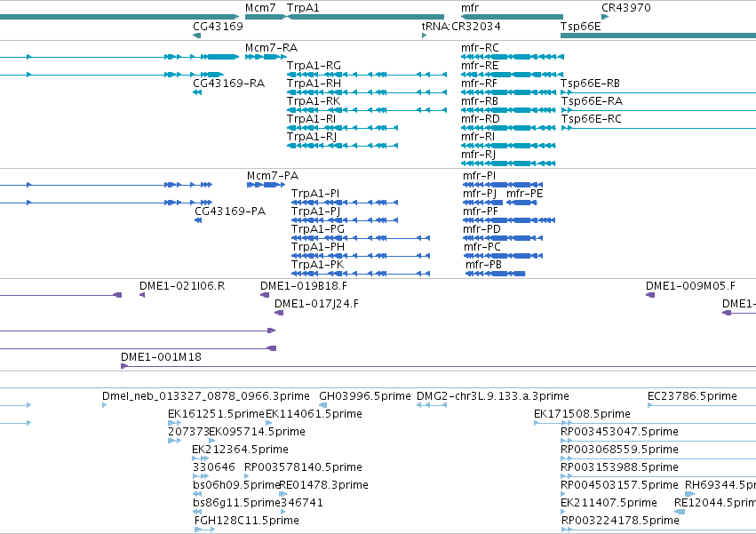Select the EK095714.5prime EST label
The height and width of the screenshot is (534, 756).
click(x=257, y=432)
